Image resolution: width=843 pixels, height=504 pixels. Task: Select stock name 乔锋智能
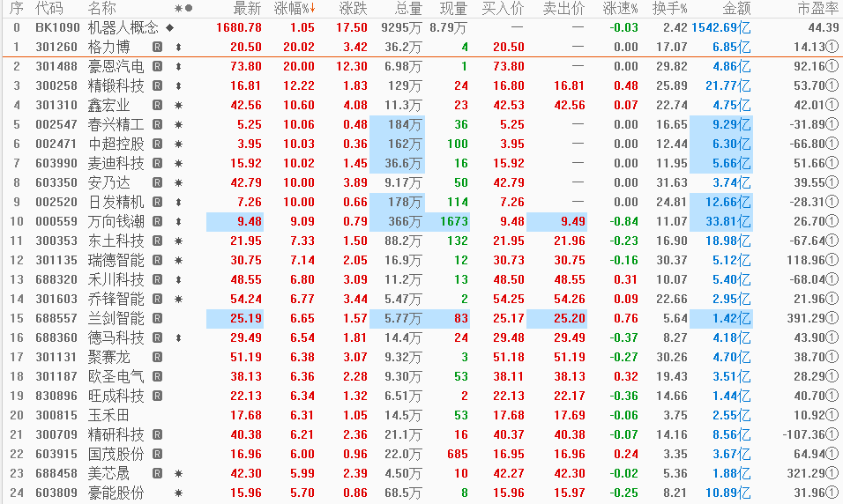coord(116,300)
